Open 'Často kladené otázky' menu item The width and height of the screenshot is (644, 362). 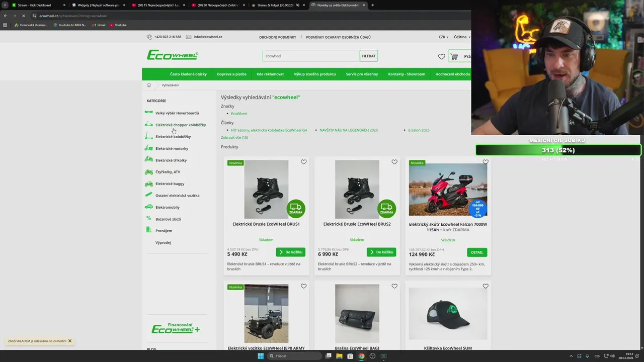coord(188,74)
